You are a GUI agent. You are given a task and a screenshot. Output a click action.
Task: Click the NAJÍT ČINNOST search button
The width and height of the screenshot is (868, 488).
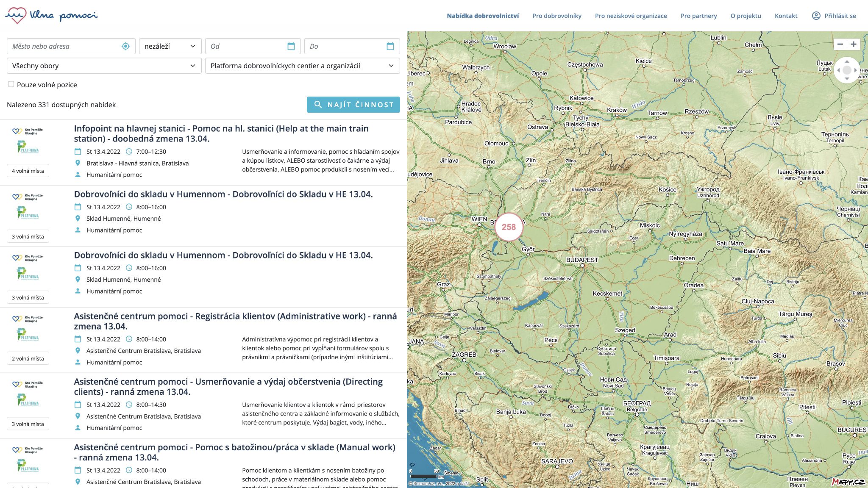click(353, 105)
